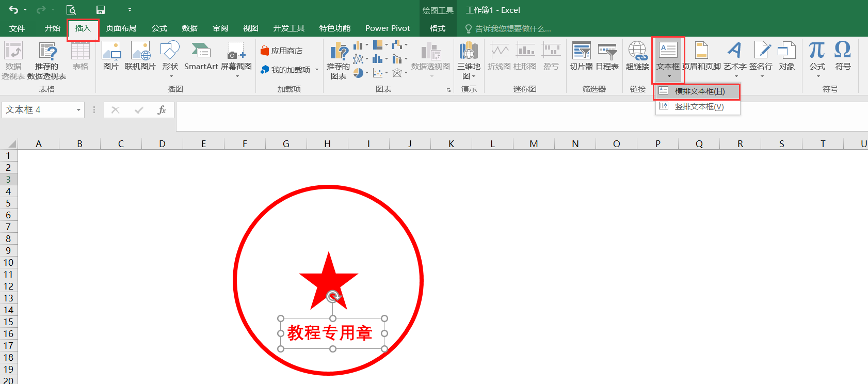Image resolution: width=868 pixels, height=384 pixels.
Task: Choose 横排文本框(H) from menu
Action: (x=698, y=91)
